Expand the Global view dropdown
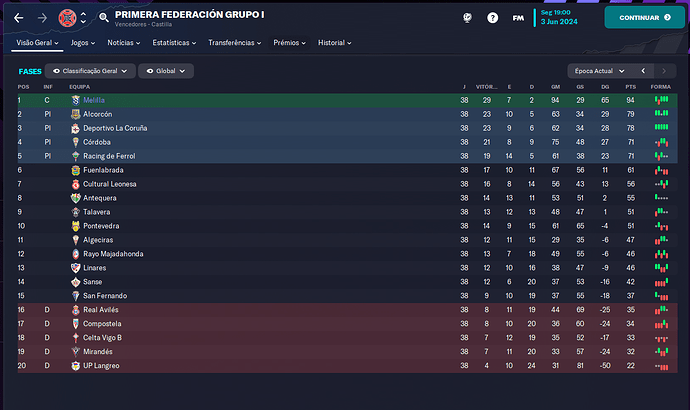 click(166, 71)
